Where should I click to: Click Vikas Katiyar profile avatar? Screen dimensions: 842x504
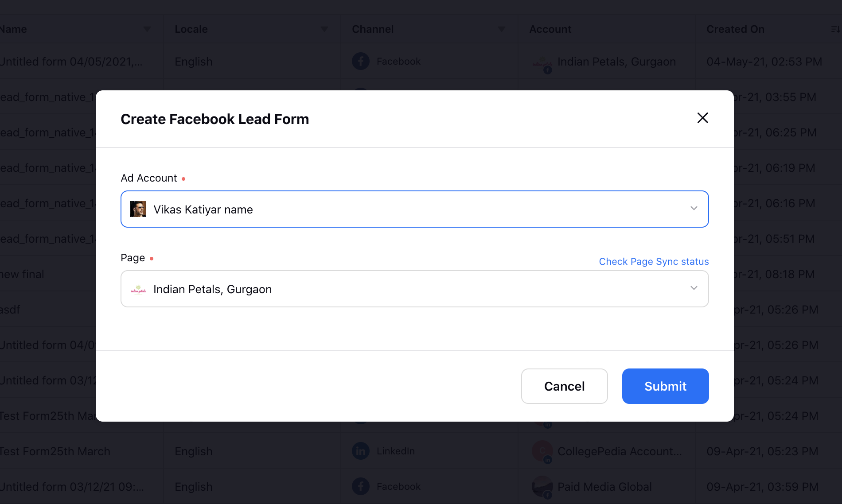coord(138,209)
